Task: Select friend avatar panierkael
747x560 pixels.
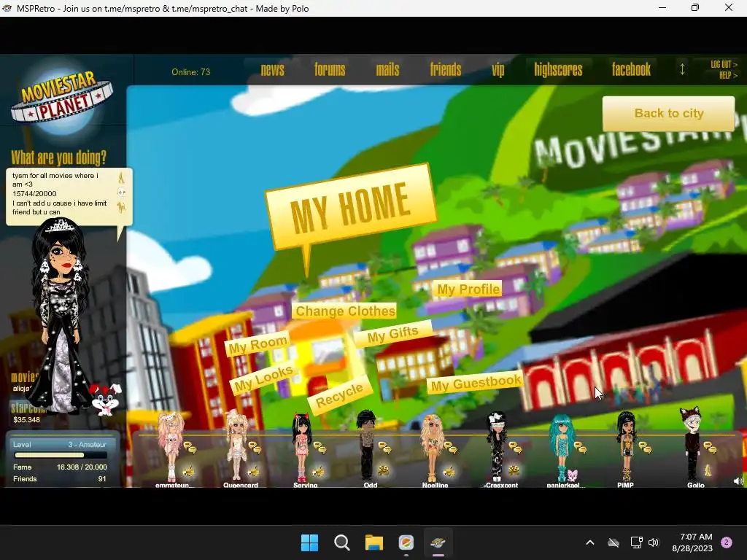Action: click(x=562, y=448)
